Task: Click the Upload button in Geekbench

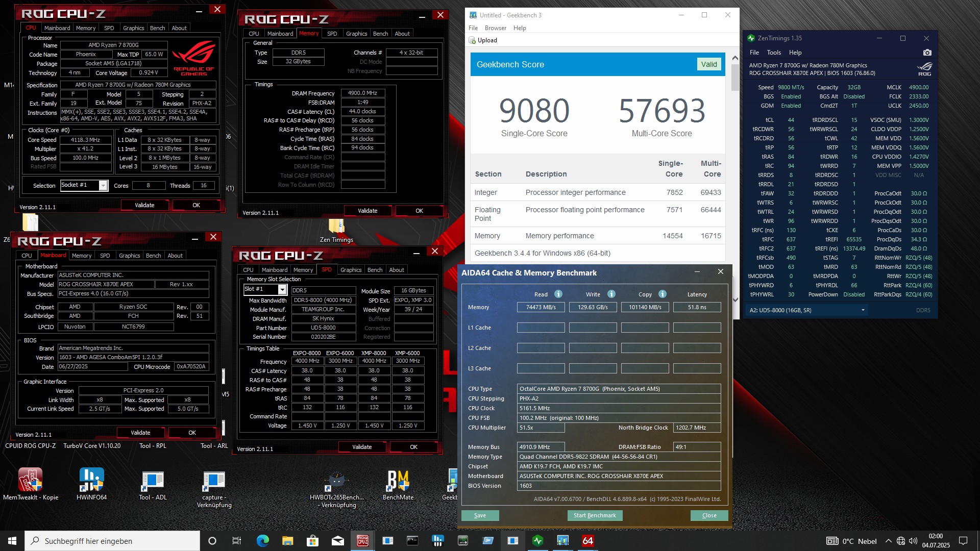Action: tap(483, 40)
